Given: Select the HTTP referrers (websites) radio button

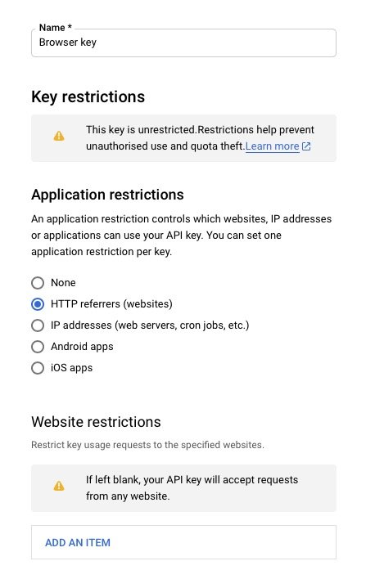Looking at the screenshot, I should (38, 304).
